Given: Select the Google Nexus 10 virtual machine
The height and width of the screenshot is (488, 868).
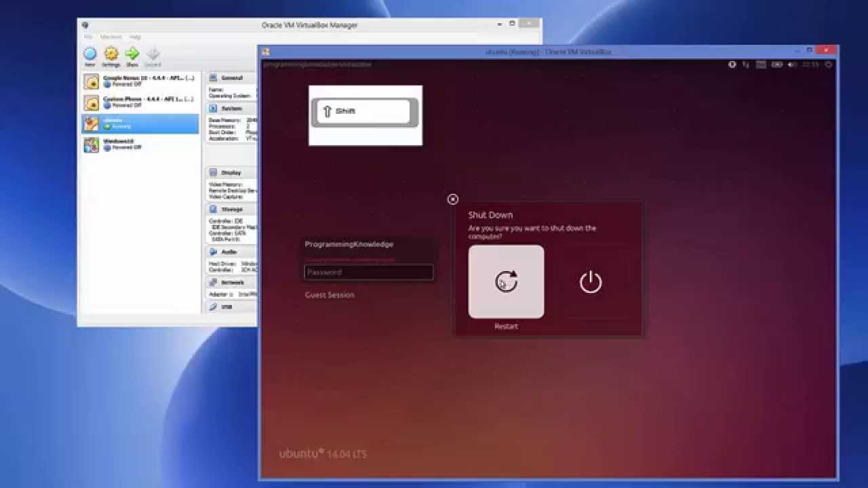Looking at the screenshot, I should click(x=140, y=81).
